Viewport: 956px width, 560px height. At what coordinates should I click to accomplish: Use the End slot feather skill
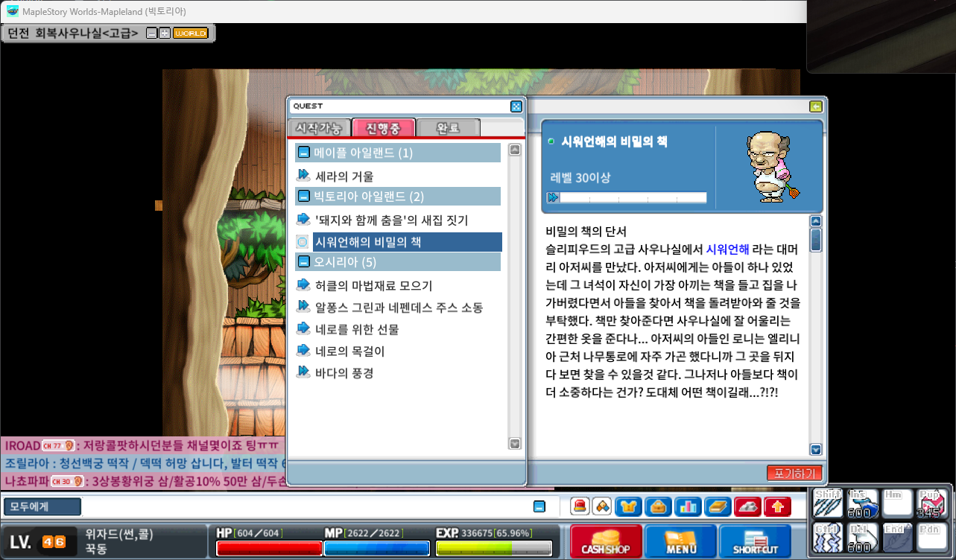pos(897,538)
